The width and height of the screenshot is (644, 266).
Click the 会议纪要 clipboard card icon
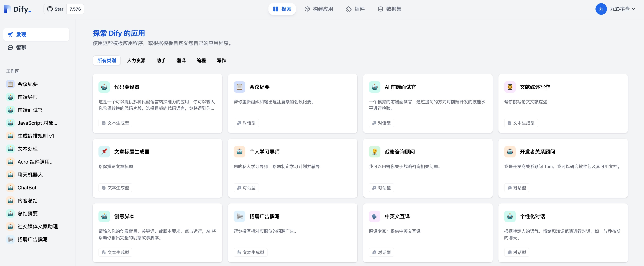pos(239,87)
